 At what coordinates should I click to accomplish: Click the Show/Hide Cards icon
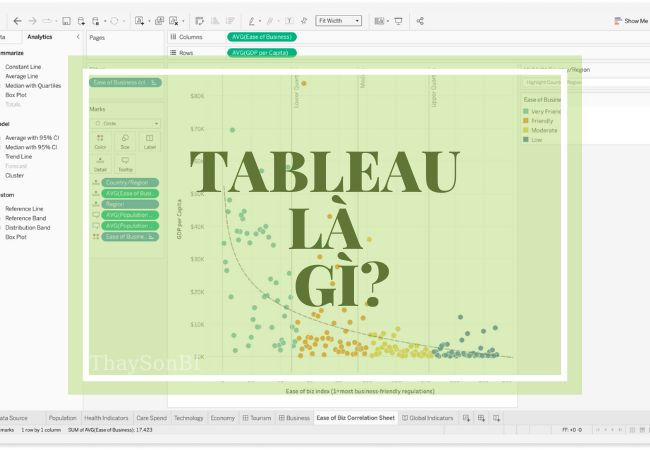click(x=379, y=21)
